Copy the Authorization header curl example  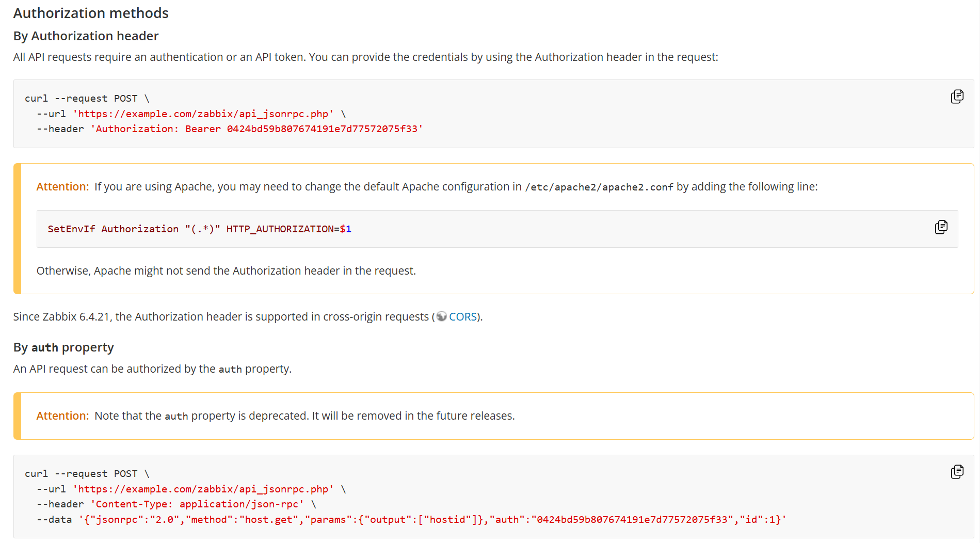[x=957, y=97]
